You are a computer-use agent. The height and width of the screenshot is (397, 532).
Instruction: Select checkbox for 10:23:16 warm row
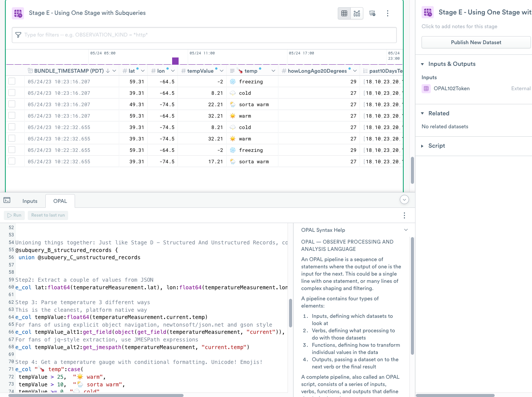click(12, 115)
